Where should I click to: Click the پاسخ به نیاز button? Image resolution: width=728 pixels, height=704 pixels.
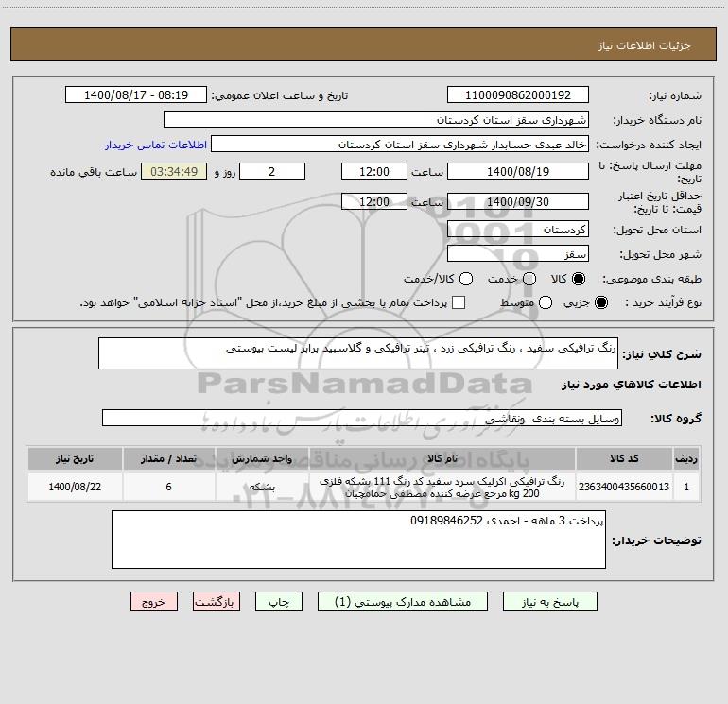(549, 602)
